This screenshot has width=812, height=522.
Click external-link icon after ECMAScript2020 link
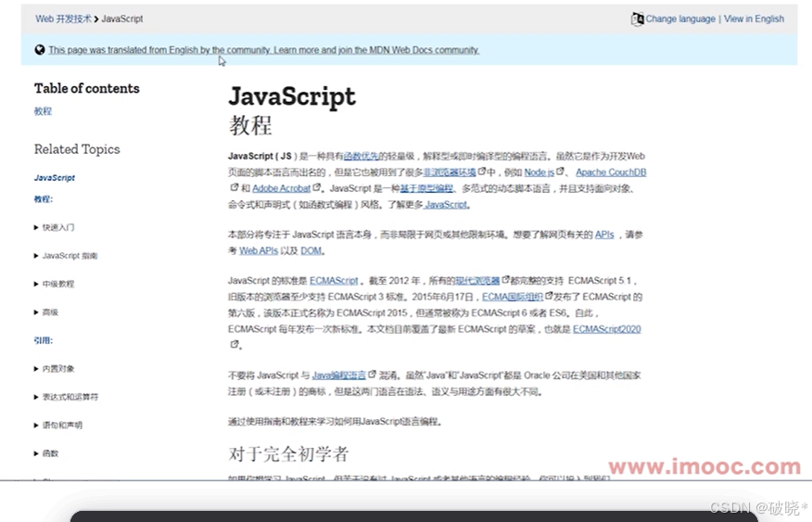235,344
